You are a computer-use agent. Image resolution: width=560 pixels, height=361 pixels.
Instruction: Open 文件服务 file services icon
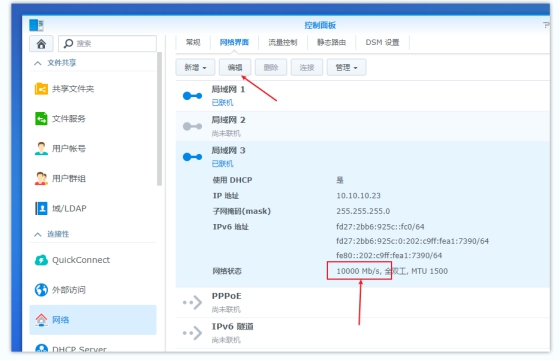click(41, 119)
